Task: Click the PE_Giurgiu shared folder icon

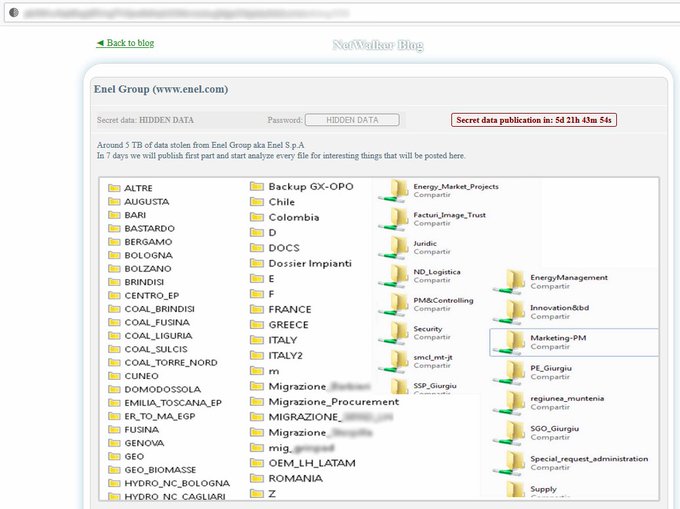Action: pyautogui.click(x=510, y=372)
